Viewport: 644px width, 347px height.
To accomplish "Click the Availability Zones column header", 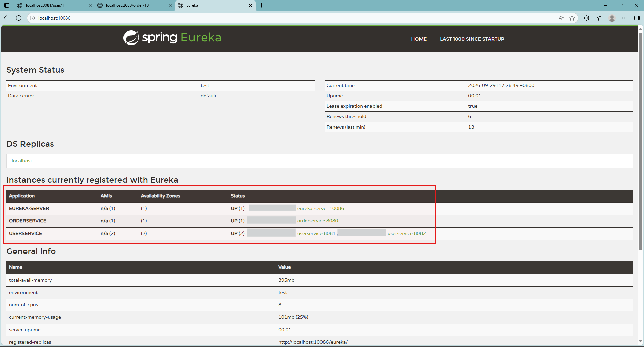I will click(160, 196).
